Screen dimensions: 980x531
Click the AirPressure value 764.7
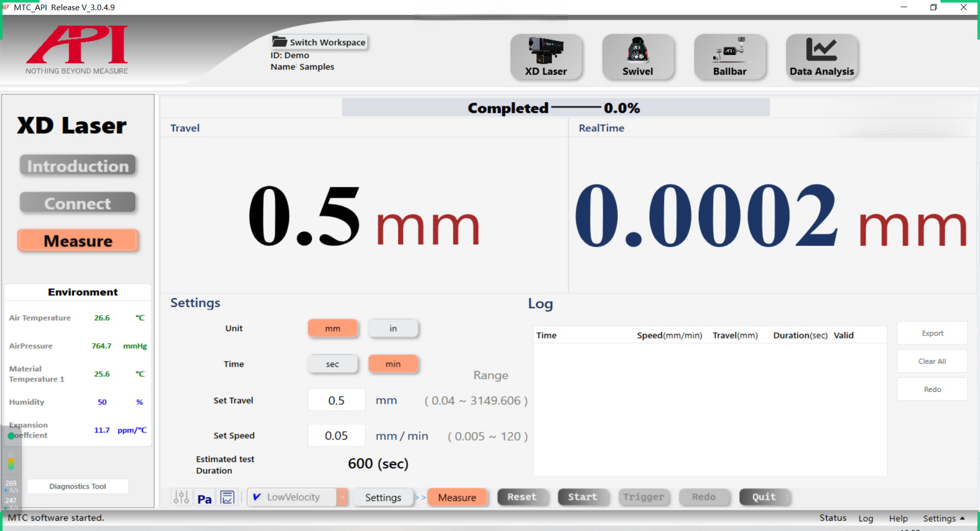(102, 346)
